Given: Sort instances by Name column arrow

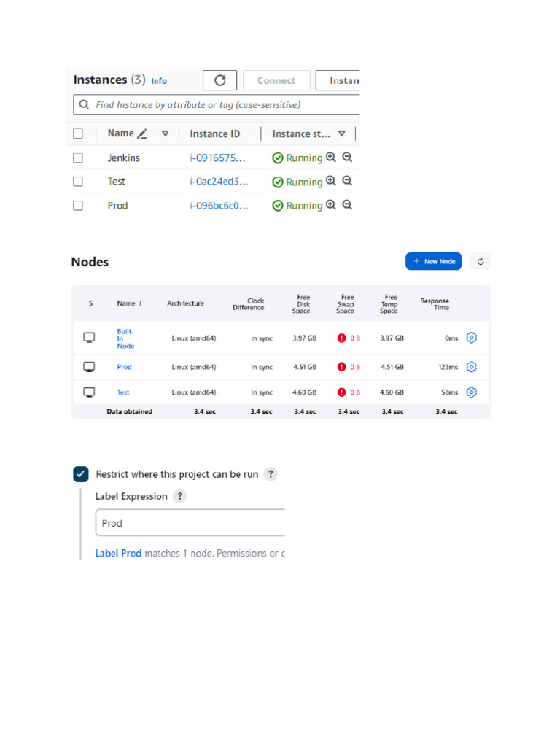Looking at the screenshot, I should [165, 134].
